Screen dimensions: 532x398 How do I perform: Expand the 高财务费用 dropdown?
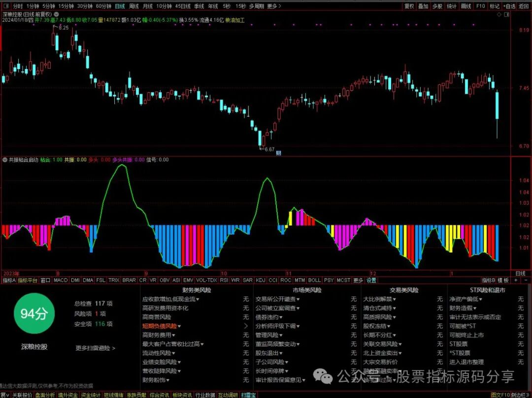[x=159, y=335]
